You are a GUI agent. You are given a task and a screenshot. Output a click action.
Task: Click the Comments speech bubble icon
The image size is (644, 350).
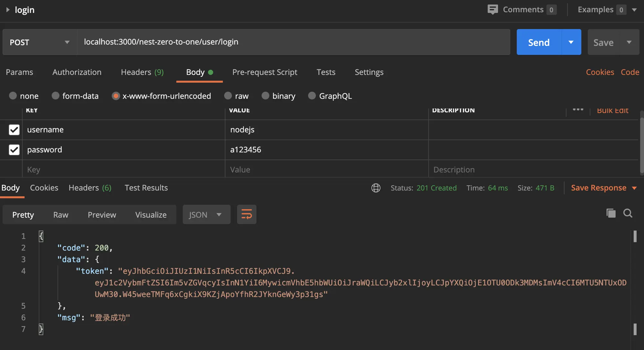[493, 9]
